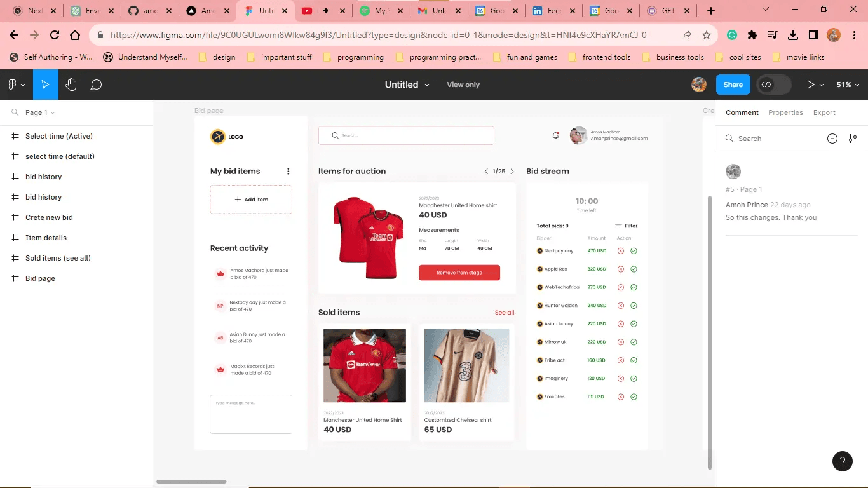Click the vertical canvas scrollbar

(x=710, y=332)
